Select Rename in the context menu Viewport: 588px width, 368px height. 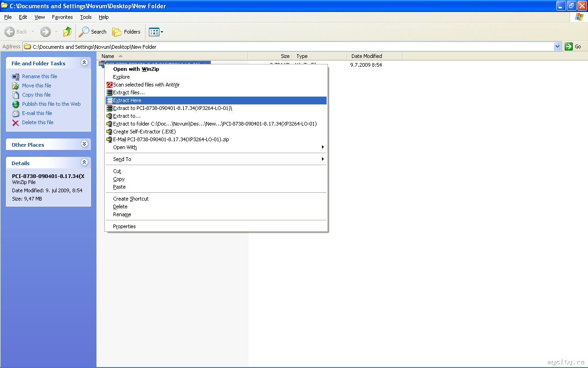coord(216,214)
